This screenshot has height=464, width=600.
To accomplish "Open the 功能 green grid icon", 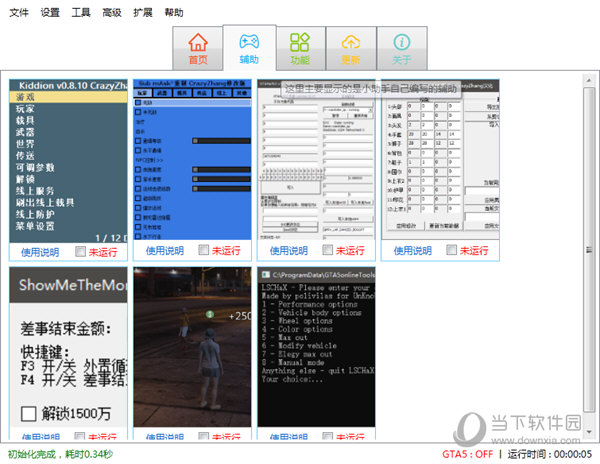I will pos(300,48).
